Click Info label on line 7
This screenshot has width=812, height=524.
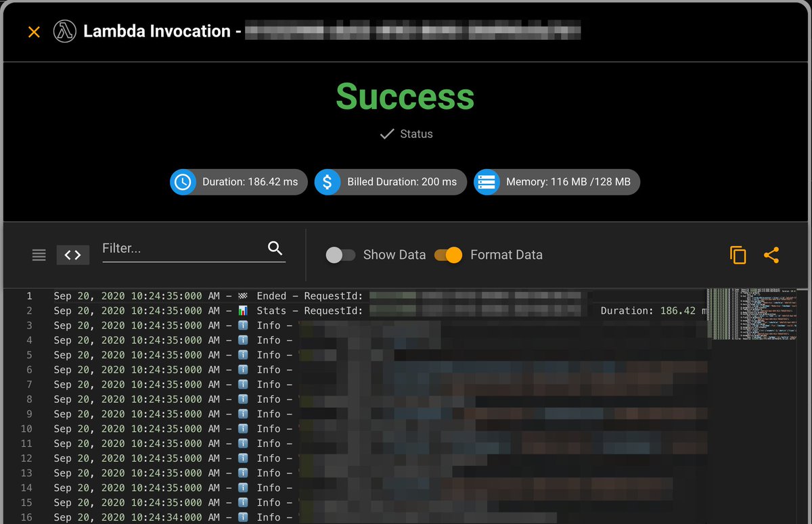pos(269,385)
